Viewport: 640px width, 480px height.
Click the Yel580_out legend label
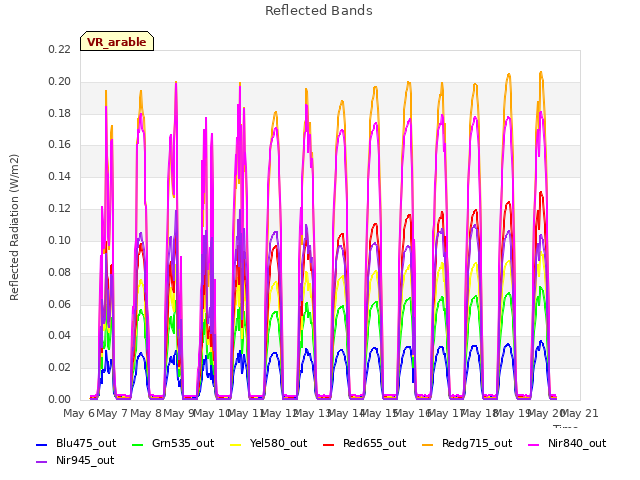(278, 444)
